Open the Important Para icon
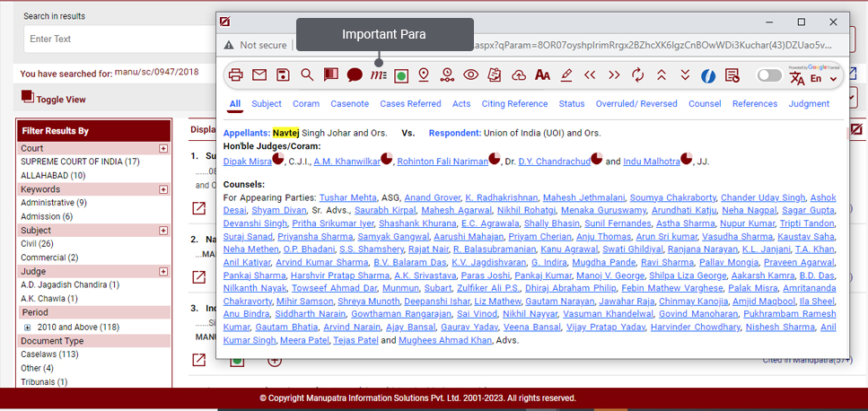This screenshot has width=868, height=411. 378,75
